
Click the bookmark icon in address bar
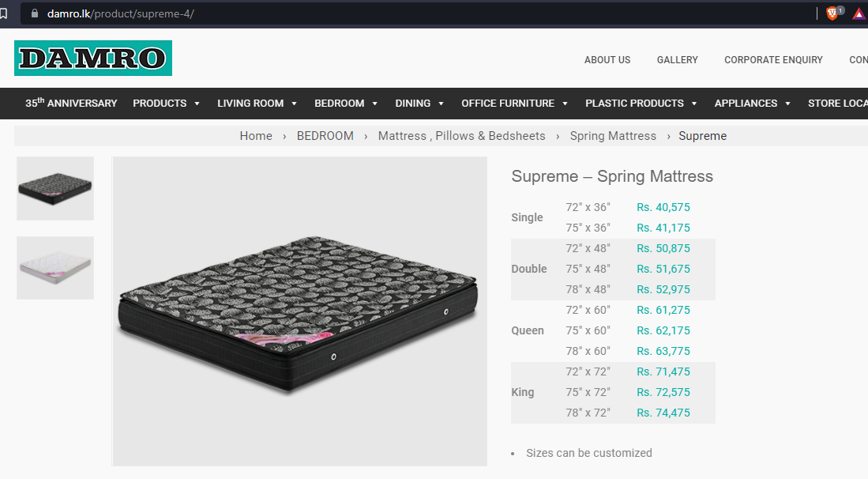[x=3, y=14]
